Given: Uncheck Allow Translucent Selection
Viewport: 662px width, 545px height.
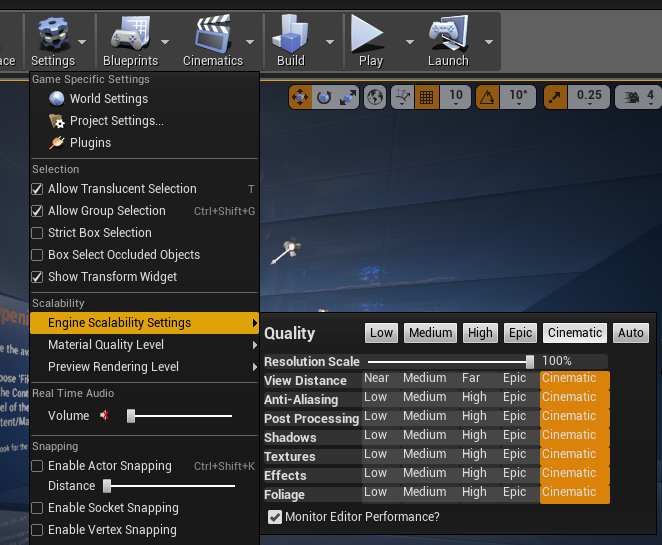Looking at the screenshot, I should (x=37, y=189).
